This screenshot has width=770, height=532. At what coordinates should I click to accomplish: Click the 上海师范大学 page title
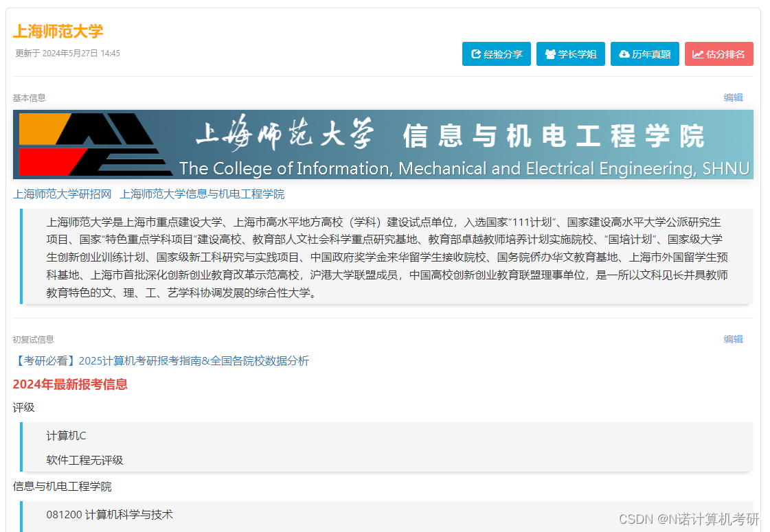point(58,32)
